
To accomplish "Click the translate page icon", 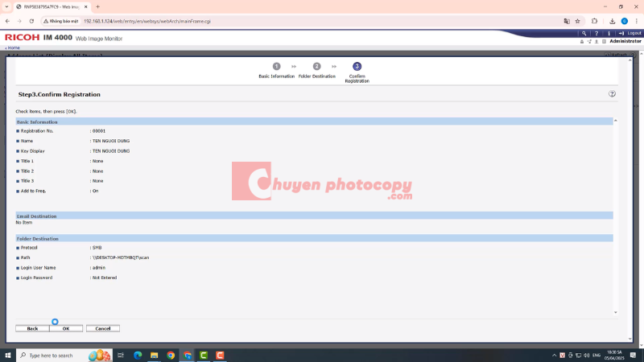I will (x=567, y=22).
